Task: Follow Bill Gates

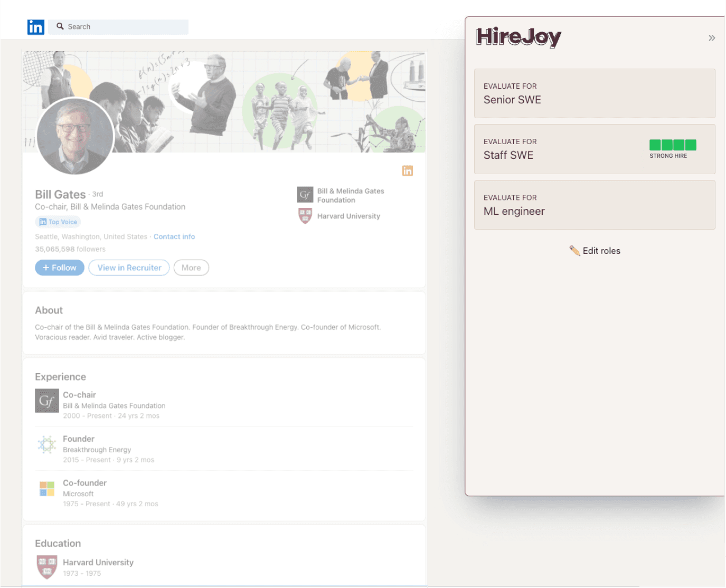Action: click(60, 268)
